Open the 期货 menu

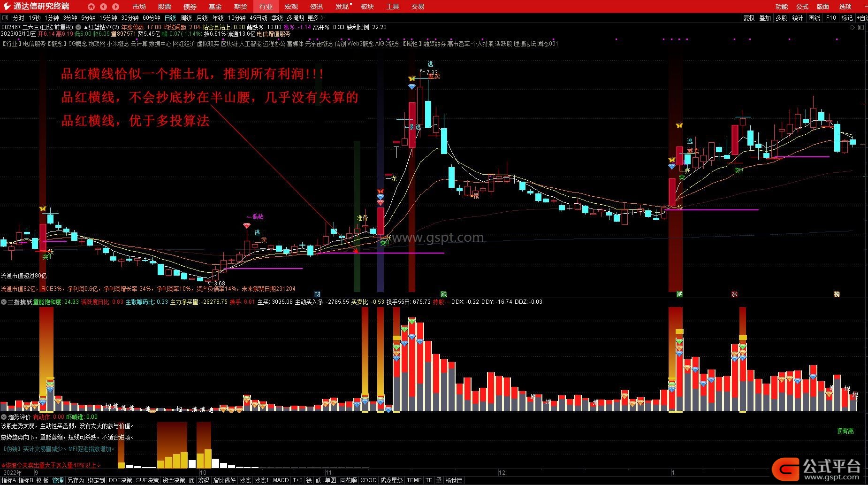[x=240, y=7]
